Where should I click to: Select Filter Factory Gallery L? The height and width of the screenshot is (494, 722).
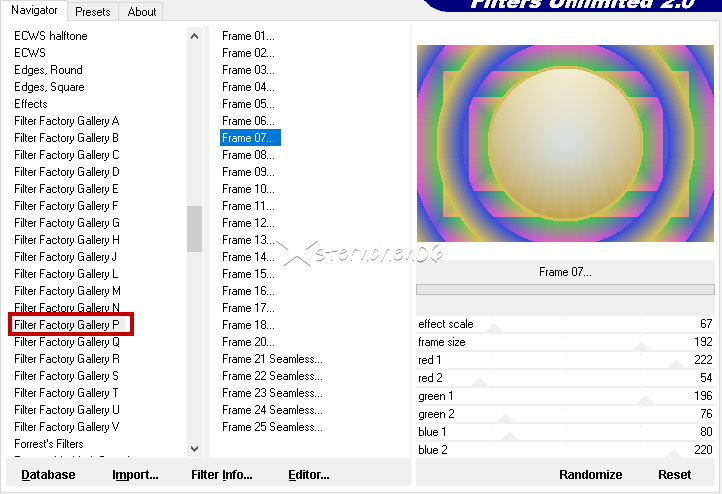(x=66, y=274)
